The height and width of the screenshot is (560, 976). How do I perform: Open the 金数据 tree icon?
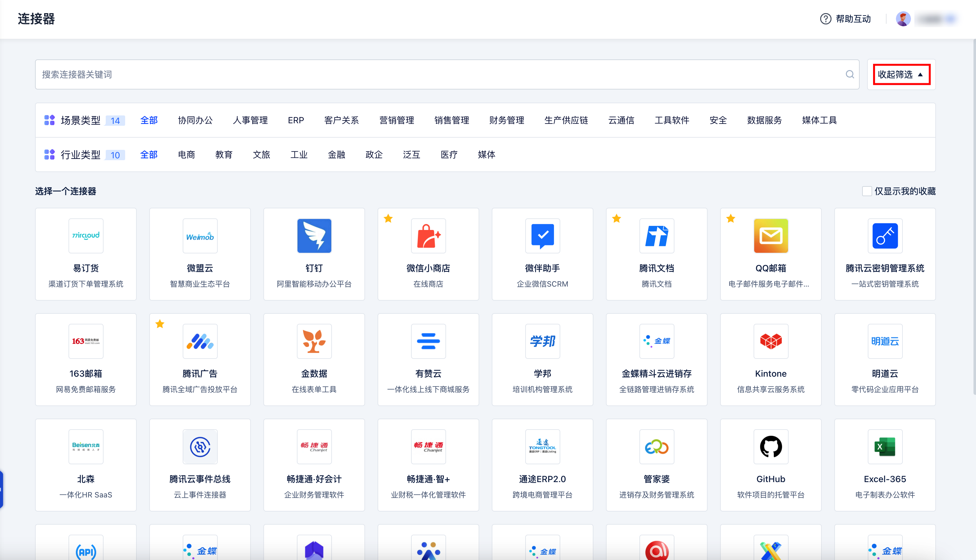tap(314, 341)
